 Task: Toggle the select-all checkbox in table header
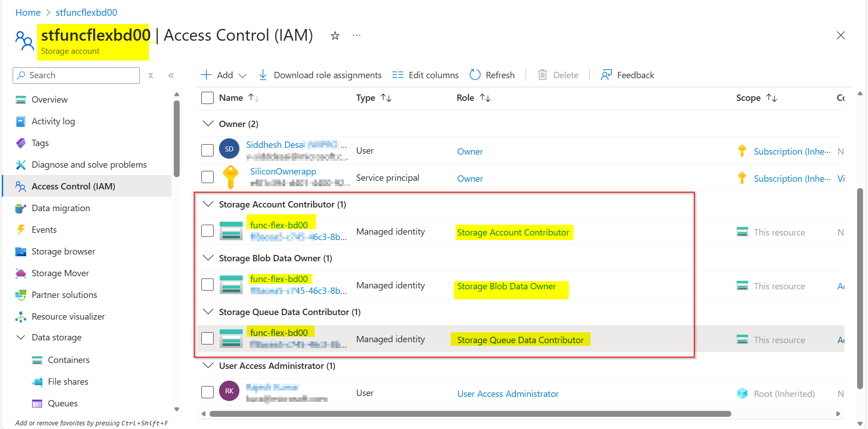click(x=207, y=98)
